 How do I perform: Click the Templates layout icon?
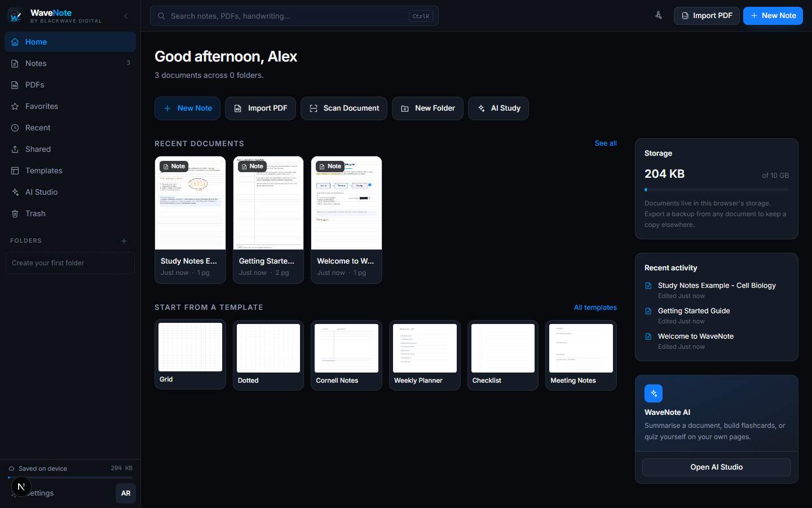(15, 170)
